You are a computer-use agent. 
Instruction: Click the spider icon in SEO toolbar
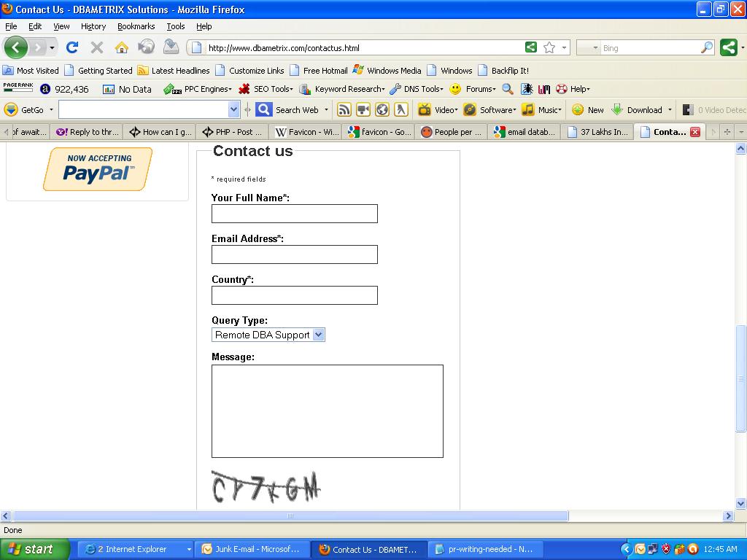(x=527, y=89)
